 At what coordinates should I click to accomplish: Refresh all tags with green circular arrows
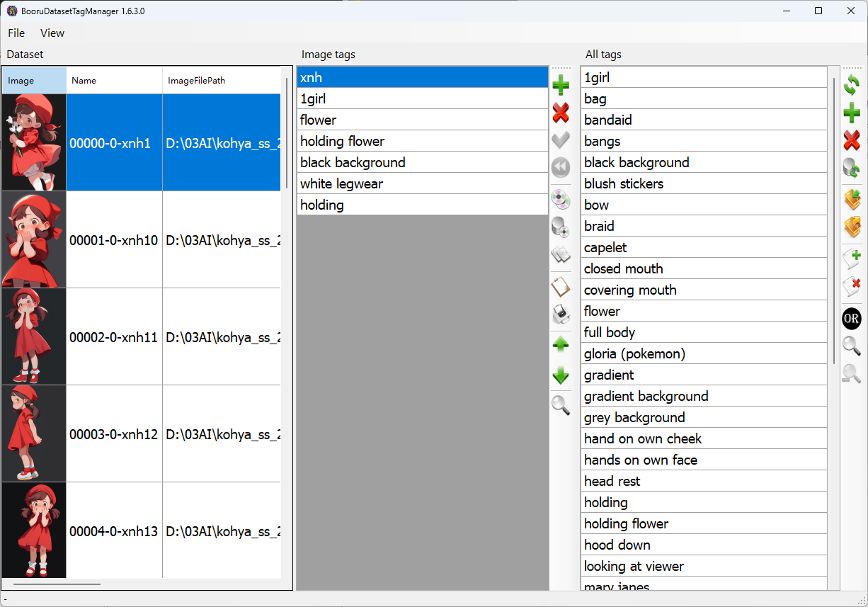click(852, 86)
